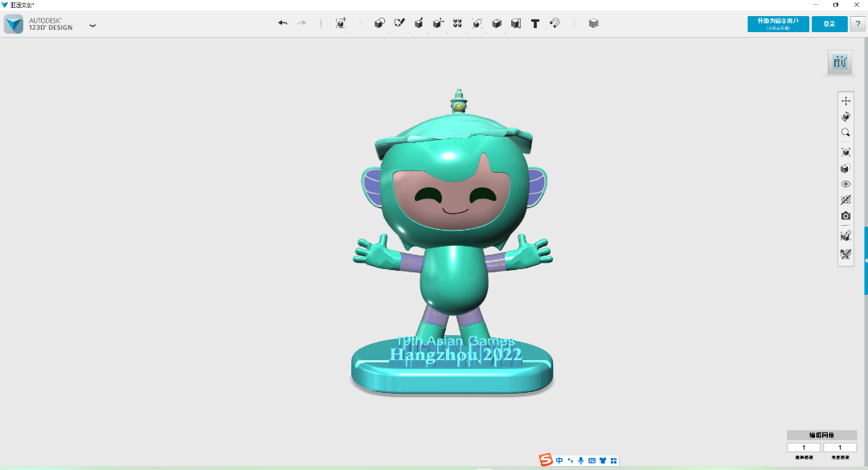Image resolution: width=868 pixels, height=470 pixels.
Task: Click the Sogou input method S logo
Action: click(x=546, y=460)
